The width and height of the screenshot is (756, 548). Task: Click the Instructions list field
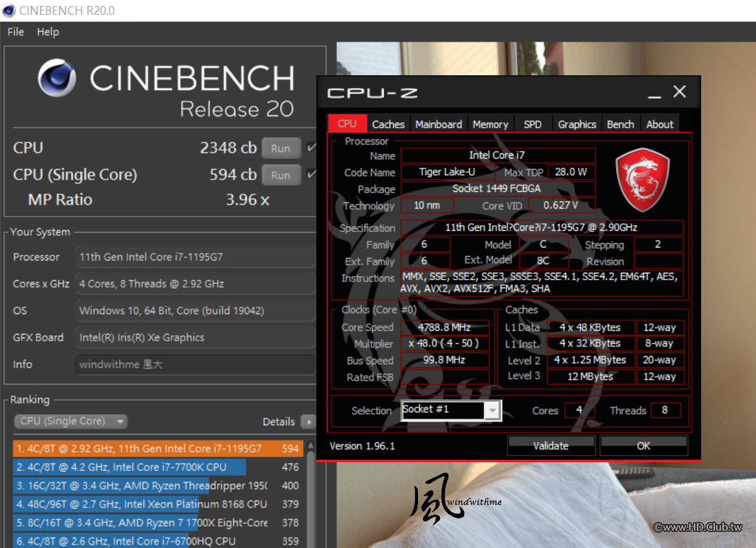pos(541,283)
